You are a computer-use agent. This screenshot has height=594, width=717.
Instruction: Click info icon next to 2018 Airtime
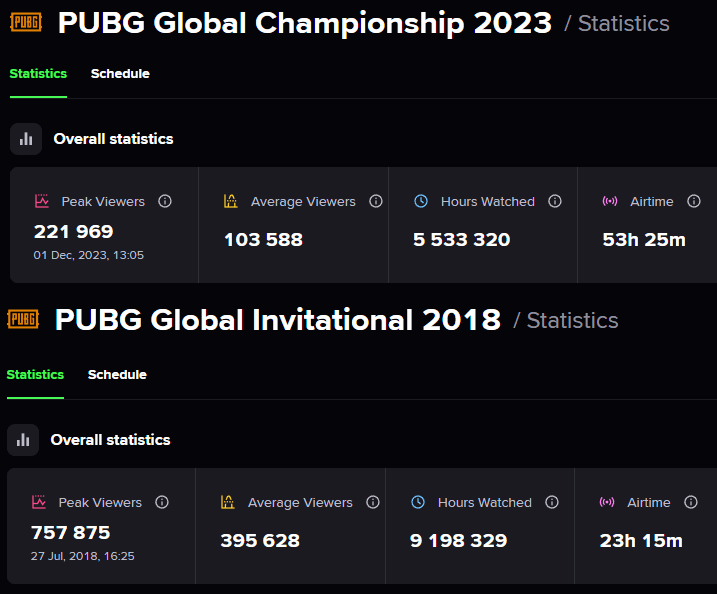[690, 502]
